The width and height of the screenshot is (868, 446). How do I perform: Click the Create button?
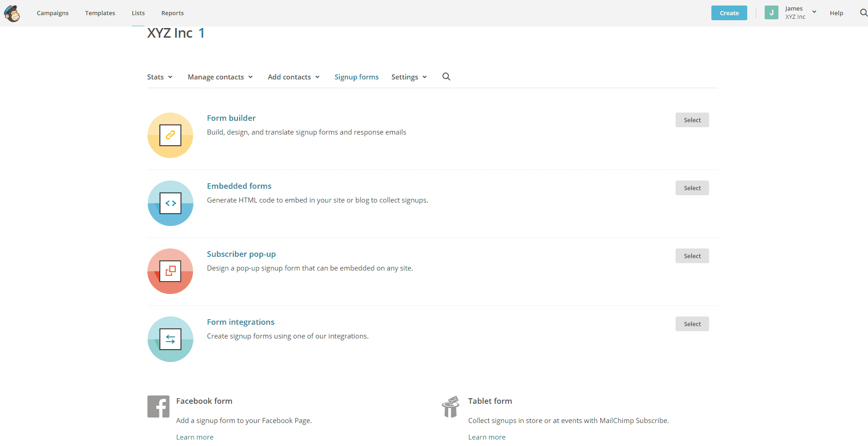tap(729, 13)
